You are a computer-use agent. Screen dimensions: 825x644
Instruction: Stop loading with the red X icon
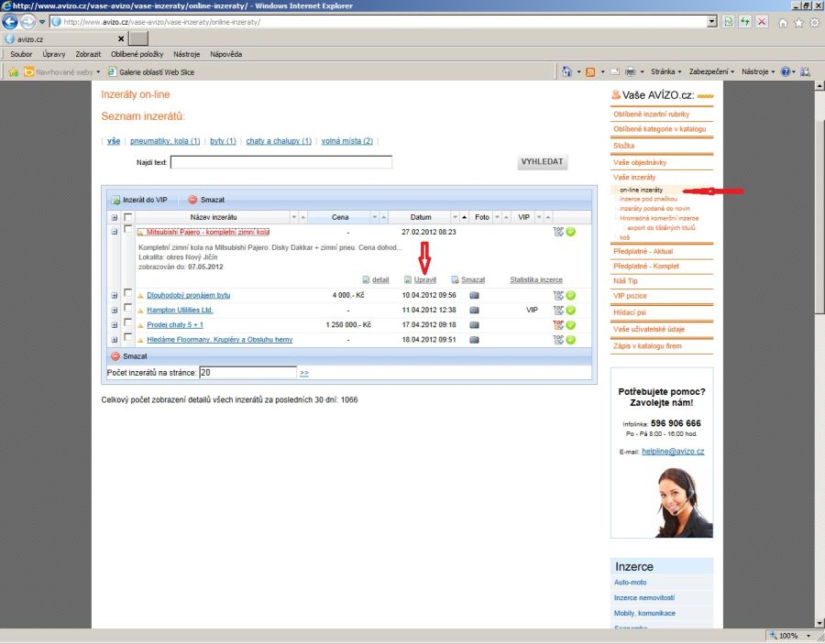coord(762,22)
